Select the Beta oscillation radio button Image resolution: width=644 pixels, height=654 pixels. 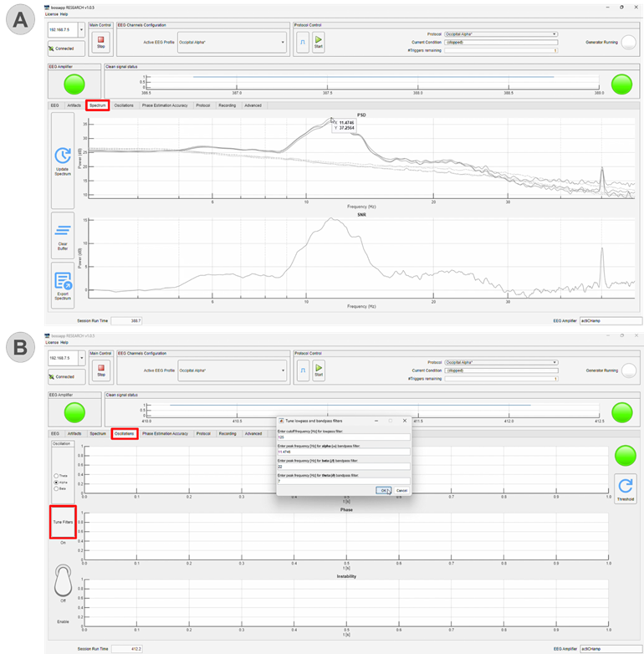pyautogui.click(x=55, y=488)
